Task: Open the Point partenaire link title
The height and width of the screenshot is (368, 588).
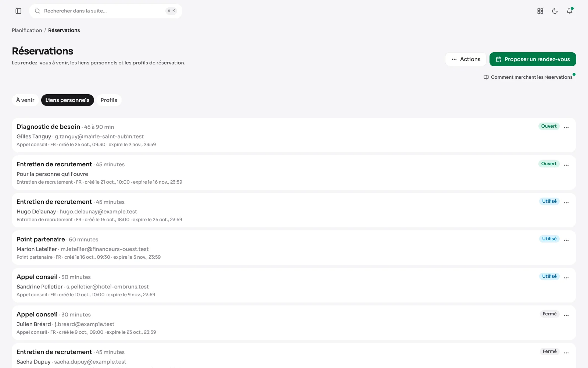Action: [x=41, y=239]
